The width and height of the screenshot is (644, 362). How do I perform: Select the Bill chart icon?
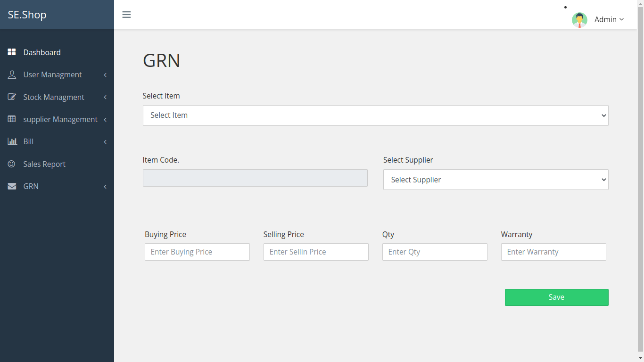[11, 141]
